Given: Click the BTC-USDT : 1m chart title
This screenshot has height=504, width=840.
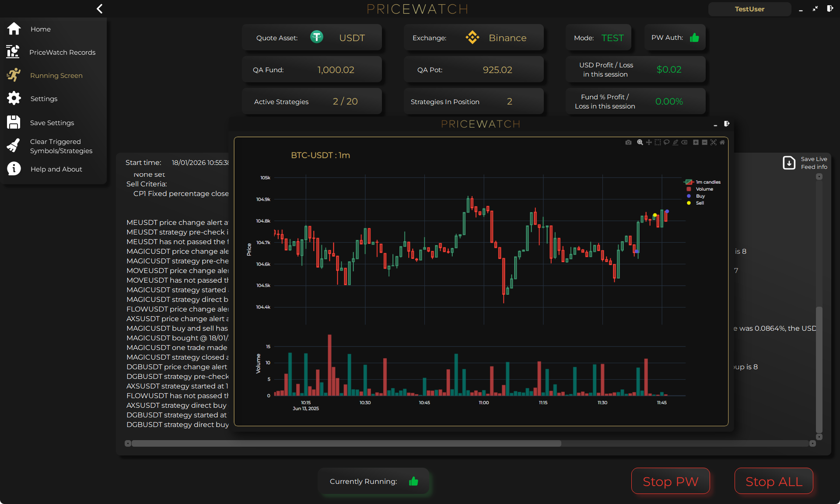Looking at the screenshot, I should [x=320, y=155].
